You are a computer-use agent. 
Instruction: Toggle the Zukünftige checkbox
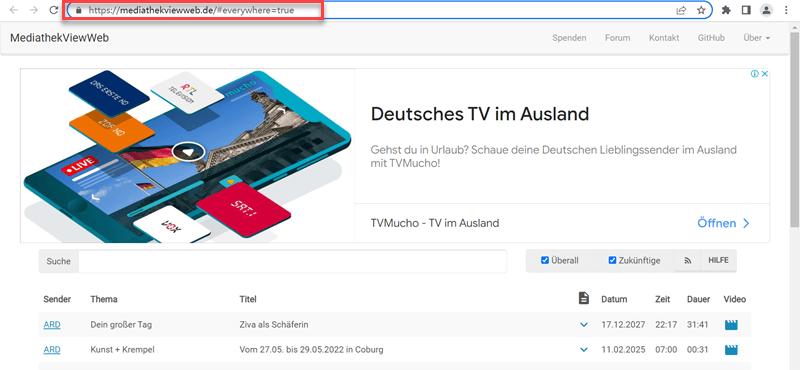point(612,261)
